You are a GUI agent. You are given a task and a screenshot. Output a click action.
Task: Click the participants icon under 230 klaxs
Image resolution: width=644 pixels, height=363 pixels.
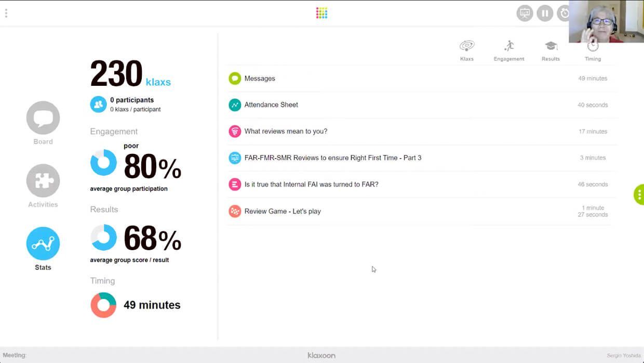coord(98,105)
